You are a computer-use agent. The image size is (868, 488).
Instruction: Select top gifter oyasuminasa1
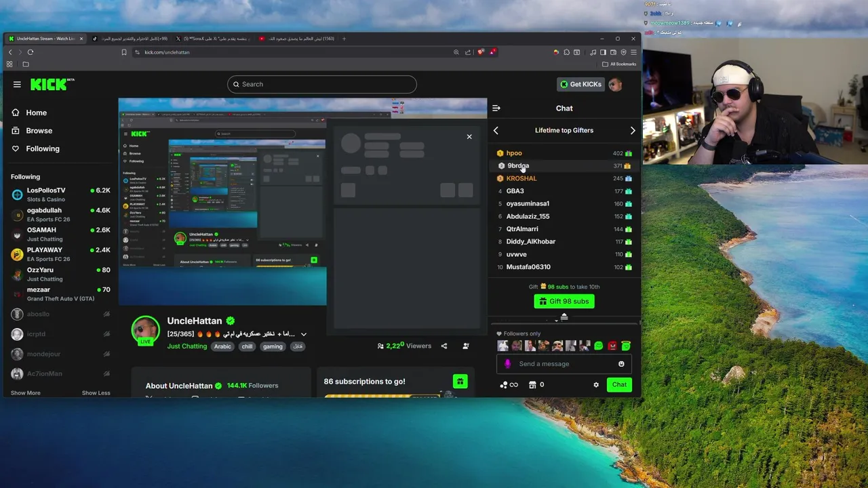pos(564,203)
